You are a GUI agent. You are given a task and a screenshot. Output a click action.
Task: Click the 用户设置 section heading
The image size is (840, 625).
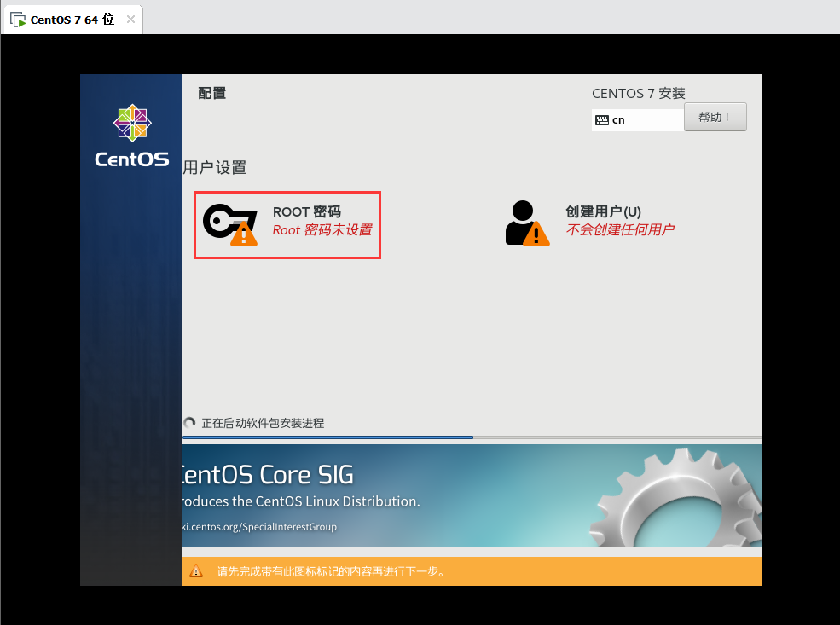(215, 168)
